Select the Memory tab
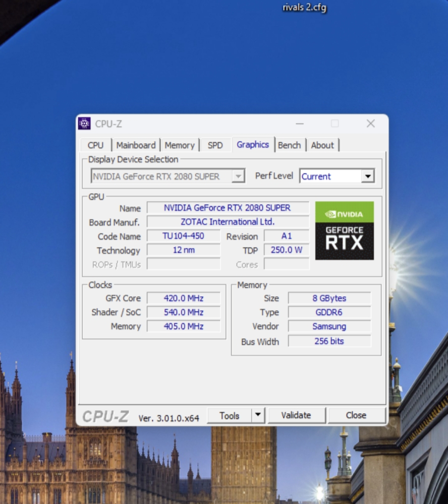This screenshot has height=504, width=448. [180, 145]
